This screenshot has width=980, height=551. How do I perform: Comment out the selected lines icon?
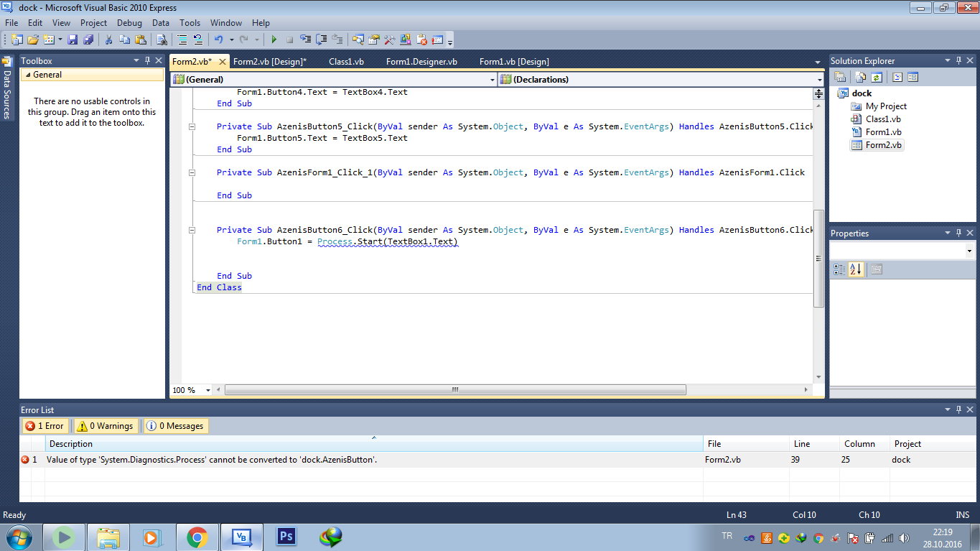click(x=182, y=40)
